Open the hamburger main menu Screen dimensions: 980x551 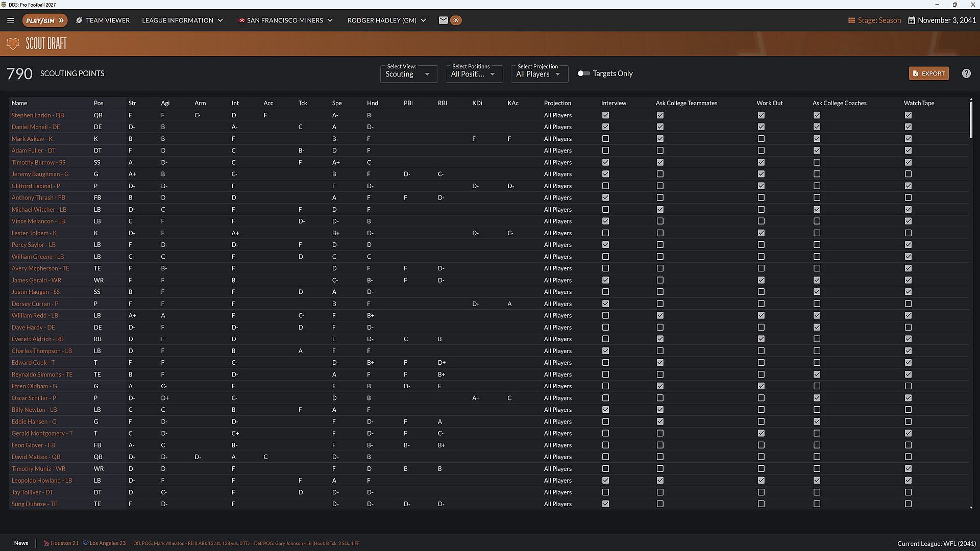click(10, 20)
